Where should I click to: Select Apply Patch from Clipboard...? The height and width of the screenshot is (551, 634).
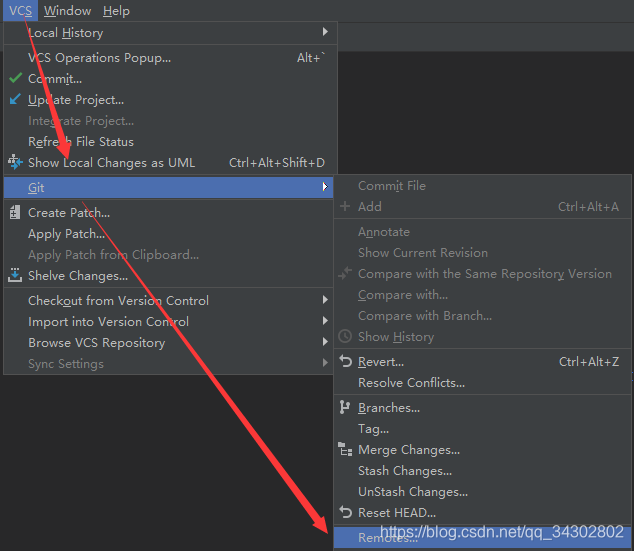click(x=168, y=254)
